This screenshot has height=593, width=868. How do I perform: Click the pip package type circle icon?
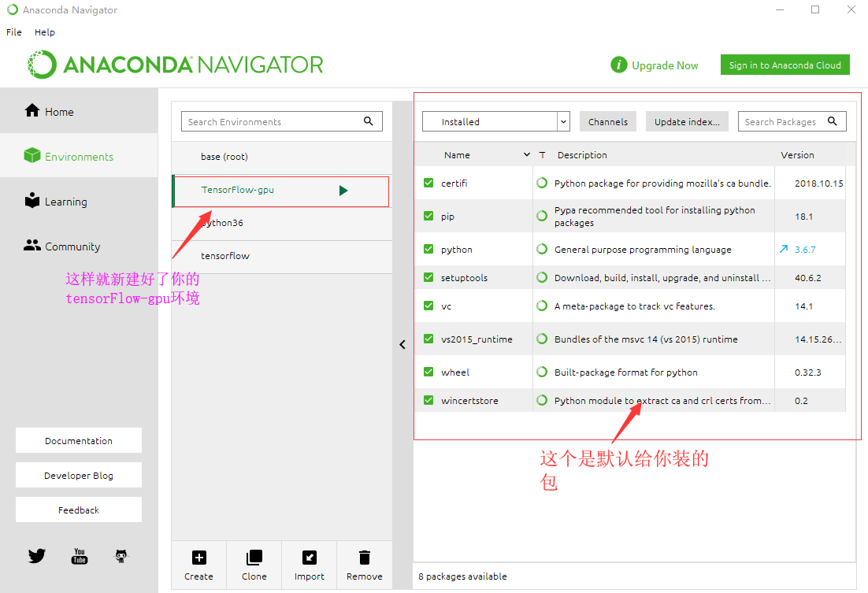(x=542, y=216)
